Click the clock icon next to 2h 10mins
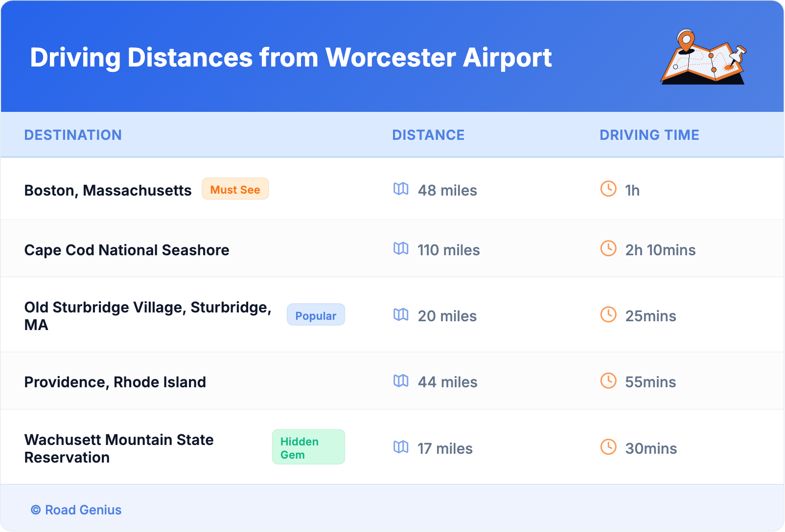The image size is (785, 532). [608, 248]
